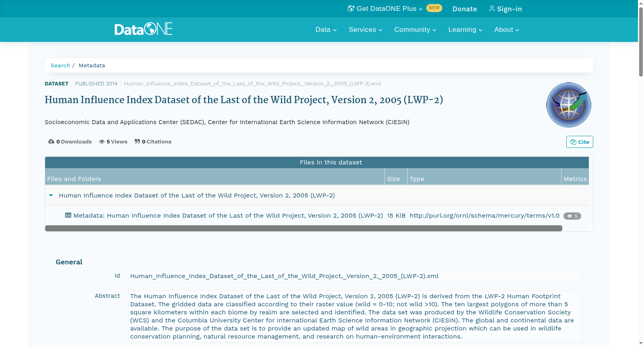The image size is (644, 347).
Task: Go to the Search breadcrumb
Action: click(x=60, y=65)
